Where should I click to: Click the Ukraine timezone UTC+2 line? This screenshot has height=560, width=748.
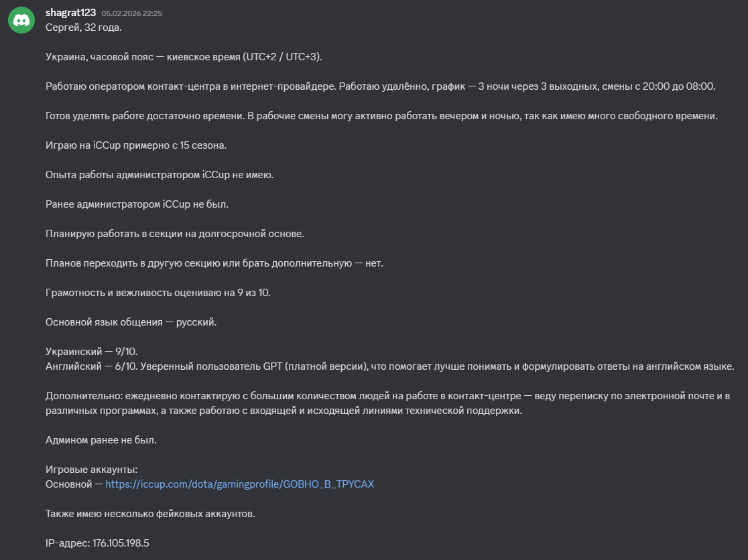[x=184, y=57]
